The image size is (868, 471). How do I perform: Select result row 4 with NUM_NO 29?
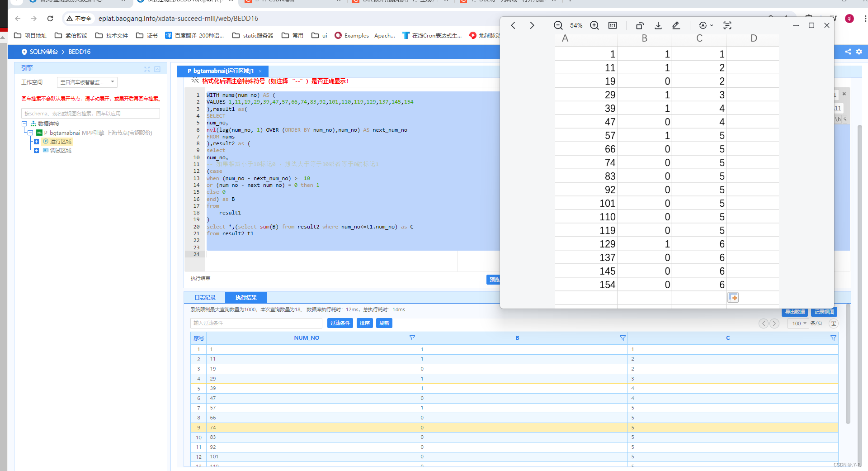[514, 379]
